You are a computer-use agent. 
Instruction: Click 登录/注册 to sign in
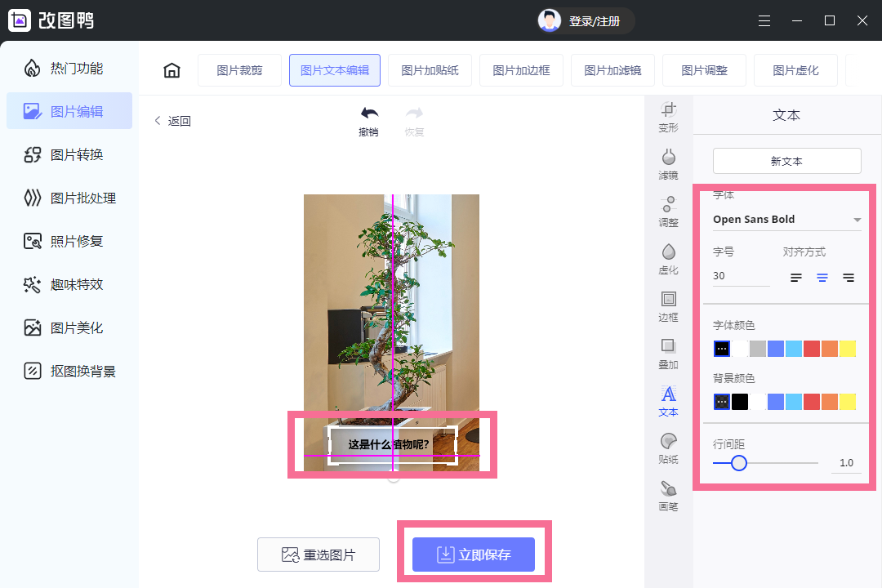click(594, 21)
